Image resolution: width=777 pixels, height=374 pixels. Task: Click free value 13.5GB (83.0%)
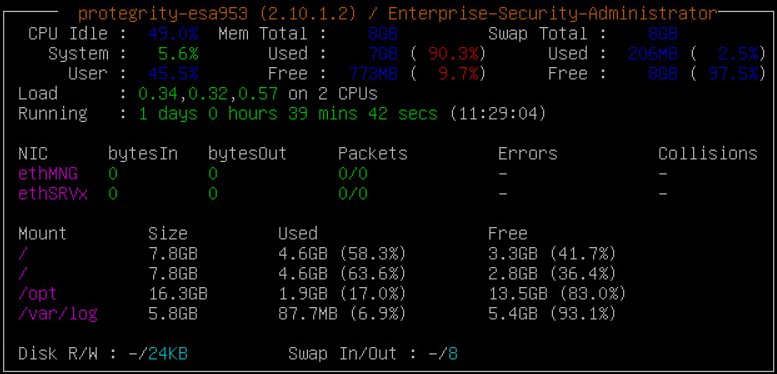557,294
